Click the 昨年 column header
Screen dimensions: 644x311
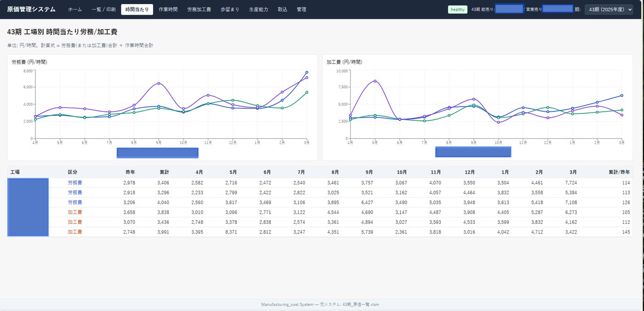(x=130, y=172)
